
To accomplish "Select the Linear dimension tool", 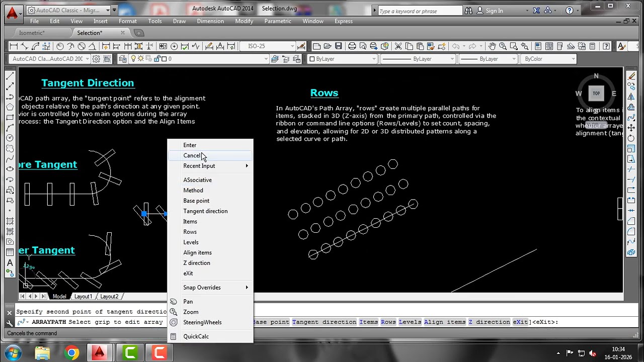I will [x=14, y=46].
